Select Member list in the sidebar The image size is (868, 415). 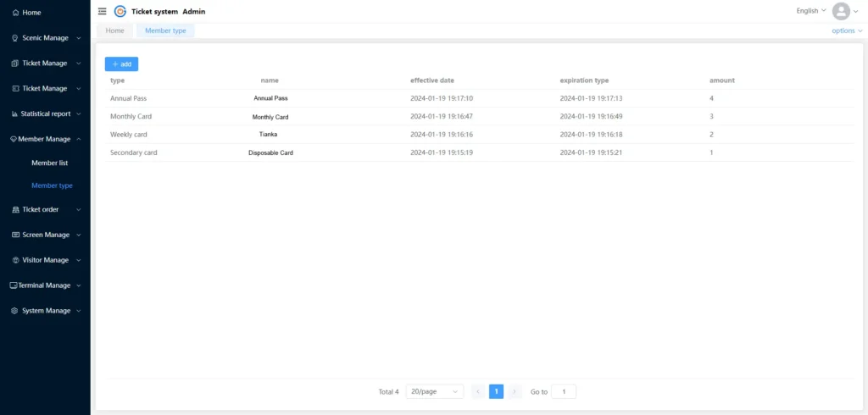pos(49,163)
